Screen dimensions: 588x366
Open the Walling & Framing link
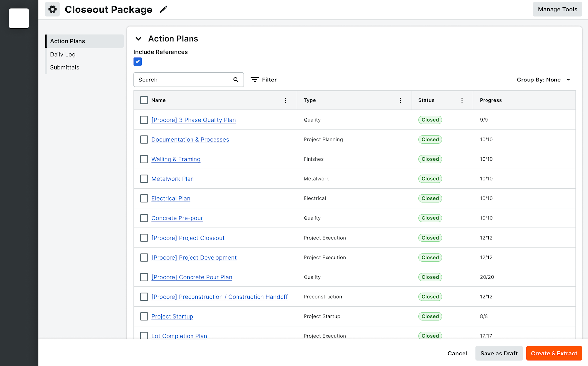[x=176, y=159]
